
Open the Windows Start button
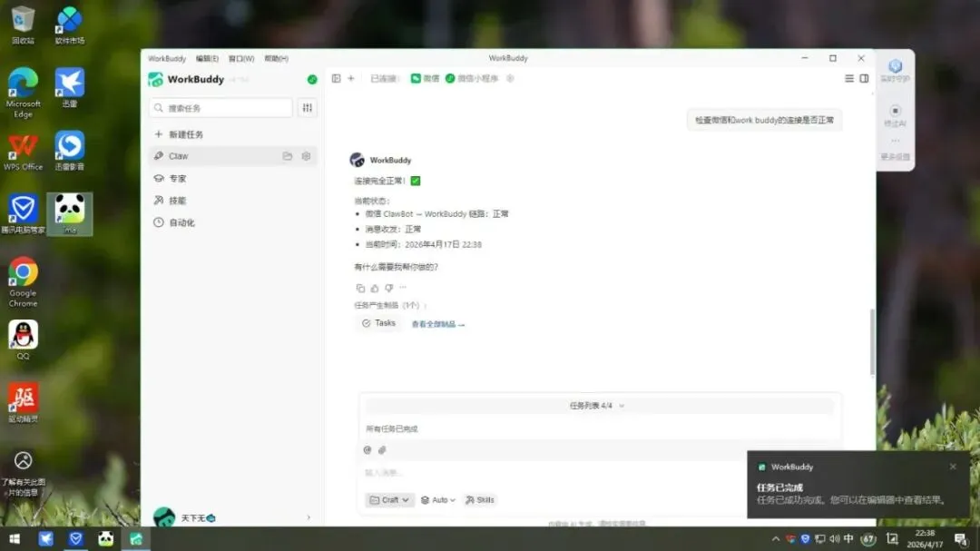(x=15, y=538)
